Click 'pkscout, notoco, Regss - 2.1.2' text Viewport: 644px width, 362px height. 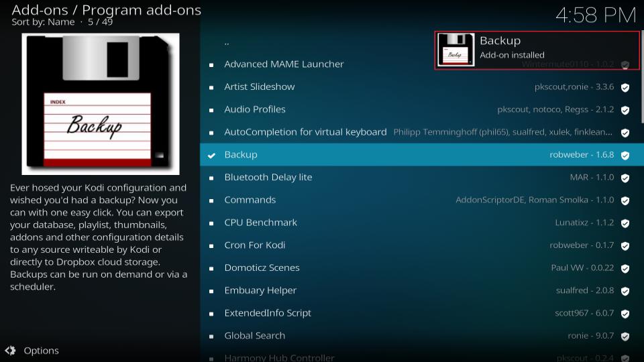coord(555,109)
